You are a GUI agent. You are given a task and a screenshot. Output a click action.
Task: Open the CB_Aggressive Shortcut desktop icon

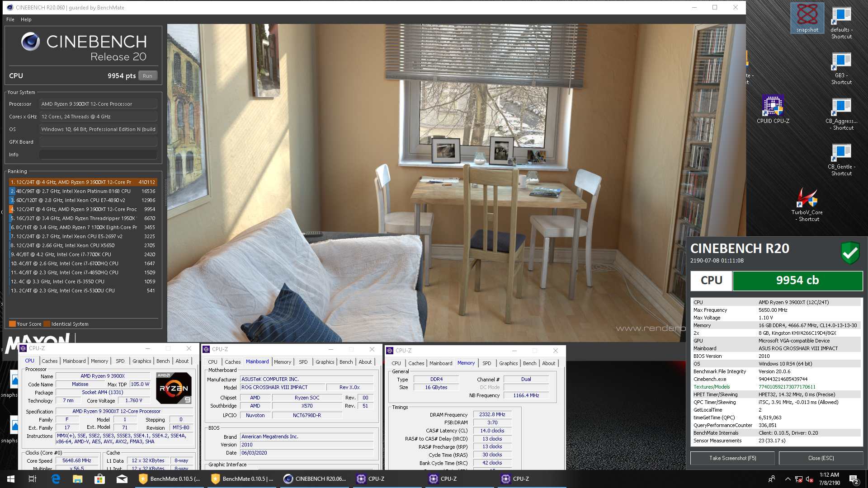coord(841,114)
